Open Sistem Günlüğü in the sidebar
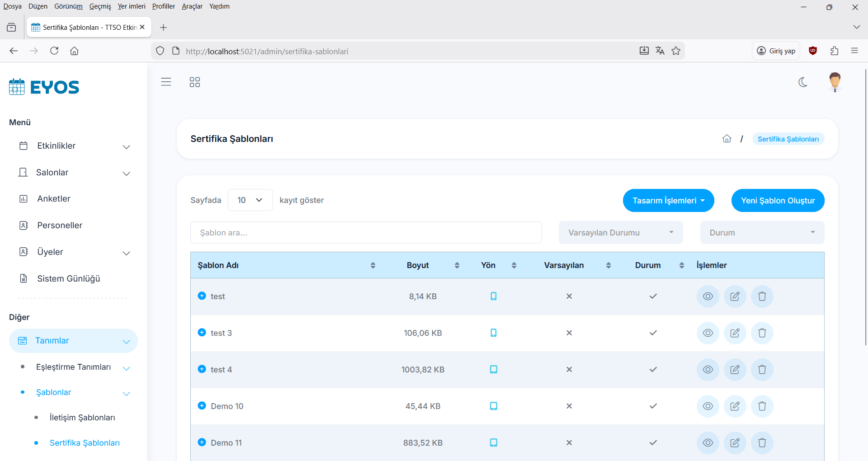This screenshot has width=868, height=461. pos(68,279)
